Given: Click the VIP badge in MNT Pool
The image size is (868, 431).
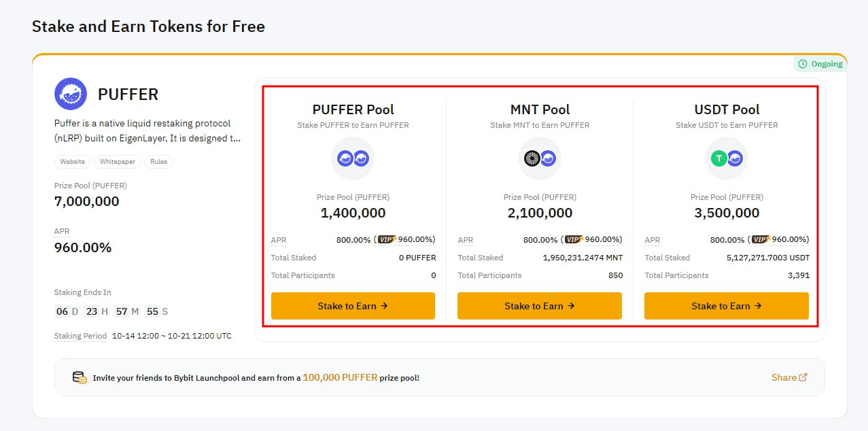Looking at the screenshot, I should [574, 239].
